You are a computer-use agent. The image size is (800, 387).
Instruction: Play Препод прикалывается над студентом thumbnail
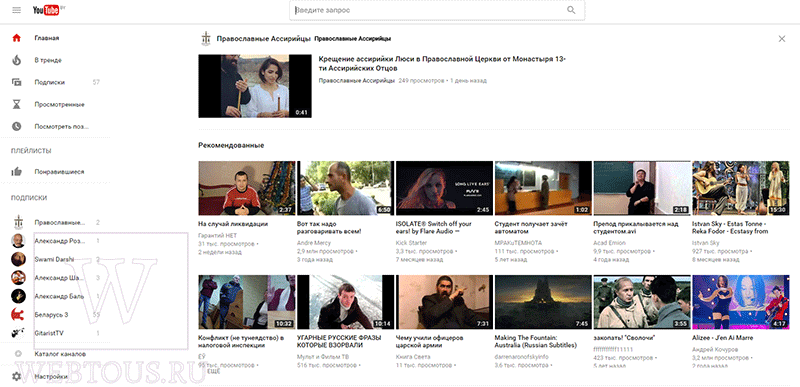point(642,188)
